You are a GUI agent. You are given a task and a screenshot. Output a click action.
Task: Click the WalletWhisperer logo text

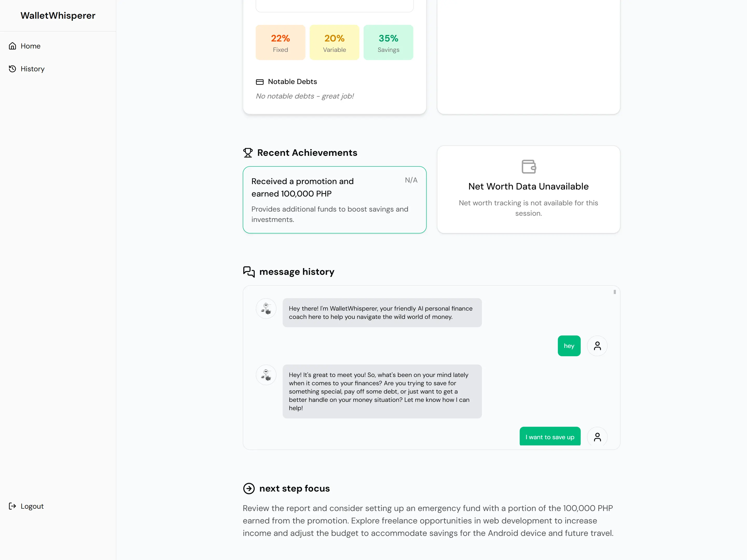(x=58, y=16)
